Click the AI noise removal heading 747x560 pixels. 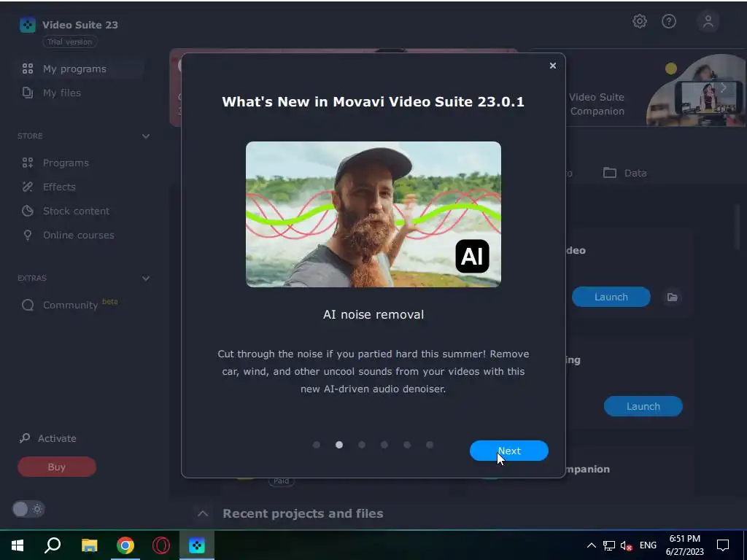tap(373, 315)
